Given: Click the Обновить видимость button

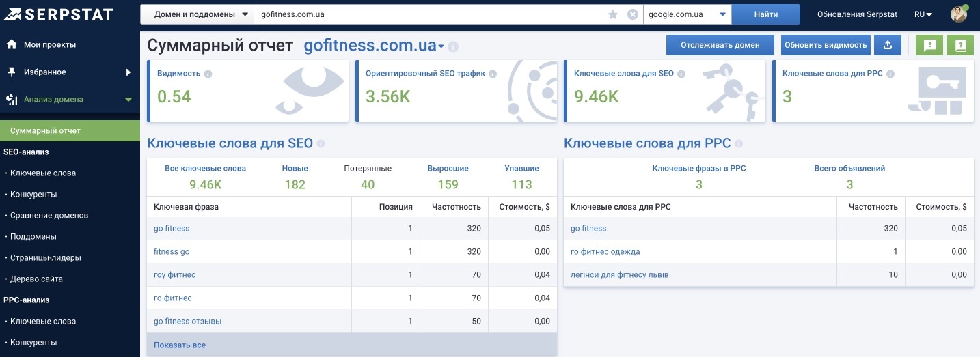Looking at the screenshot, I should (826, 45).
